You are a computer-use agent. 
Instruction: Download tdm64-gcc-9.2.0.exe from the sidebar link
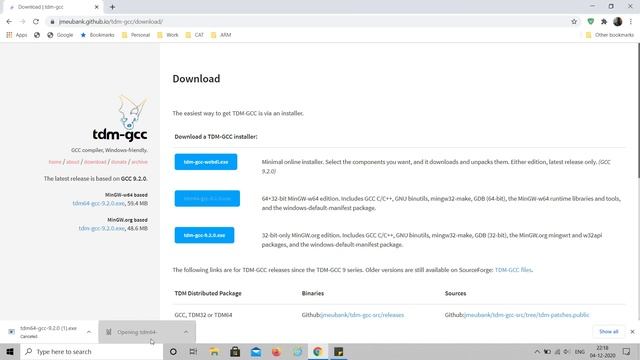[98, 203]
